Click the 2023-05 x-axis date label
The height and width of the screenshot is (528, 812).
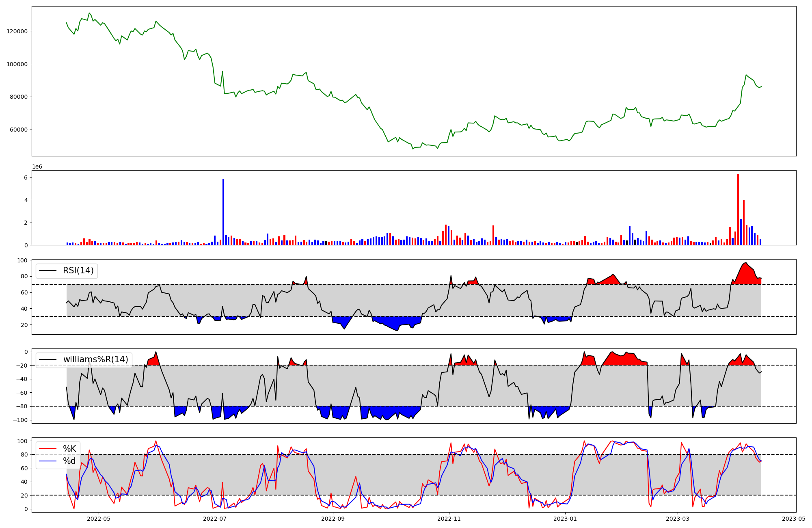pyautogui.click(x=794, y=518)
